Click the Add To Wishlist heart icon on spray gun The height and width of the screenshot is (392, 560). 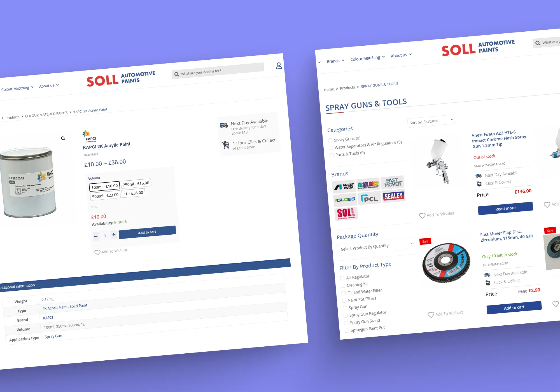[421, 214]
